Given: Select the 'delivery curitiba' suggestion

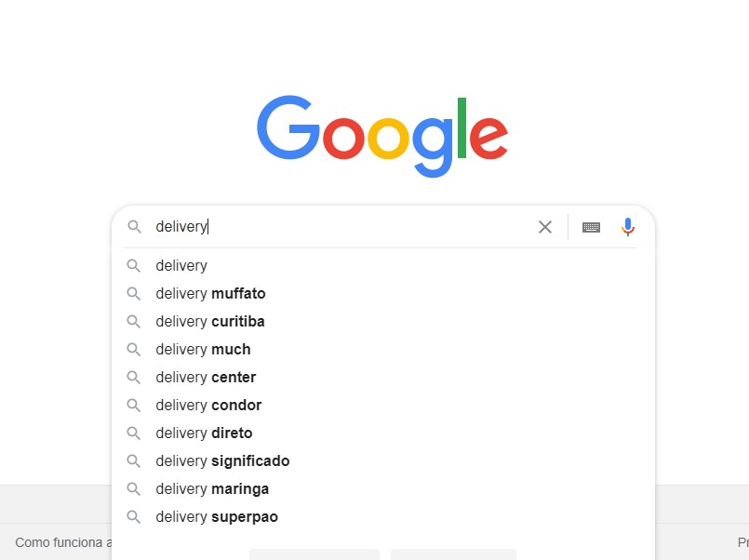Looking at the screenshot, I should point(210,321).
